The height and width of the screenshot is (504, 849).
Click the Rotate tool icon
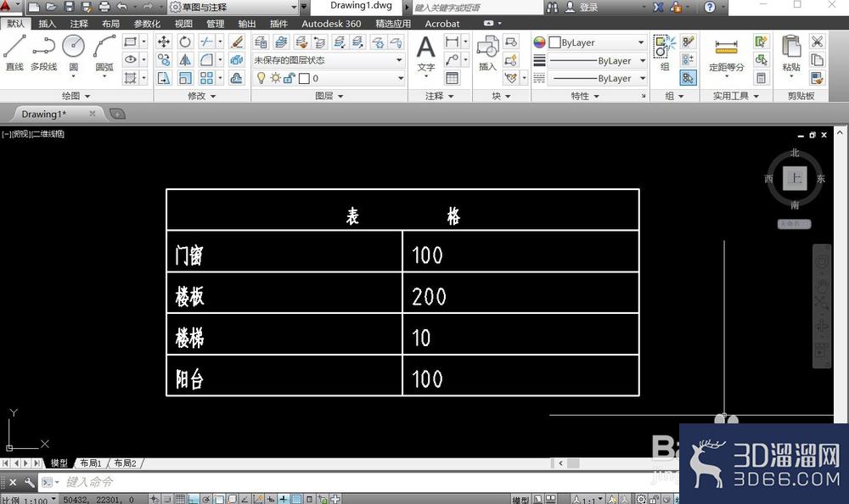185,42
